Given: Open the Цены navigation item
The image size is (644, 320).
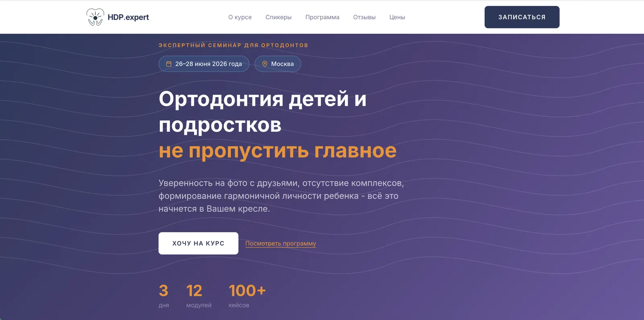Looking at the screenshot, I should pos(397,17).
